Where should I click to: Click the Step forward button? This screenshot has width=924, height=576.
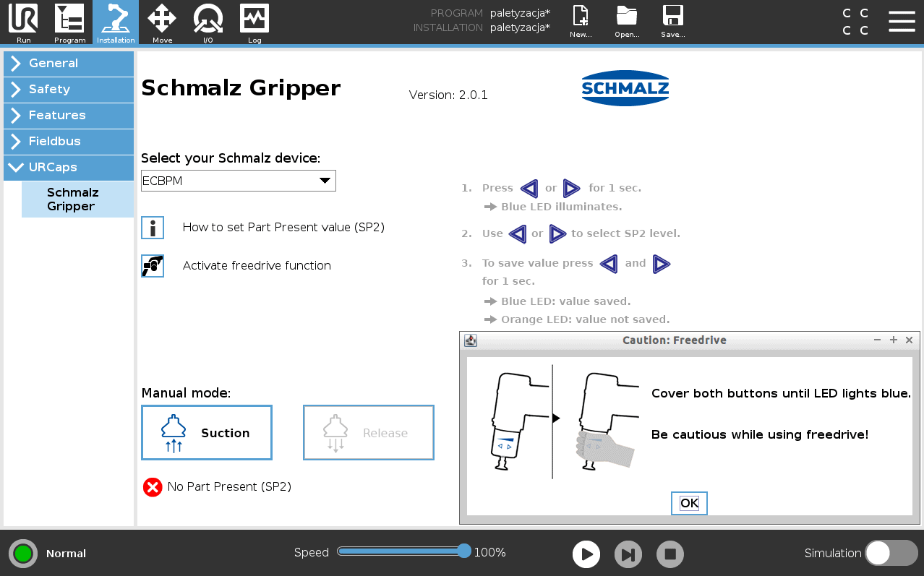(x=628, y=554)
